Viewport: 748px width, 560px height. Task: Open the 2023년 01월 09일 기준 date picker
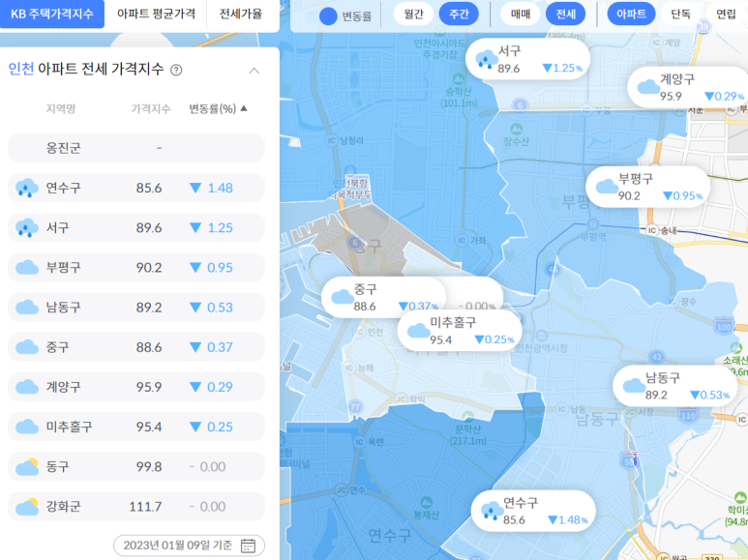(189, 545)
